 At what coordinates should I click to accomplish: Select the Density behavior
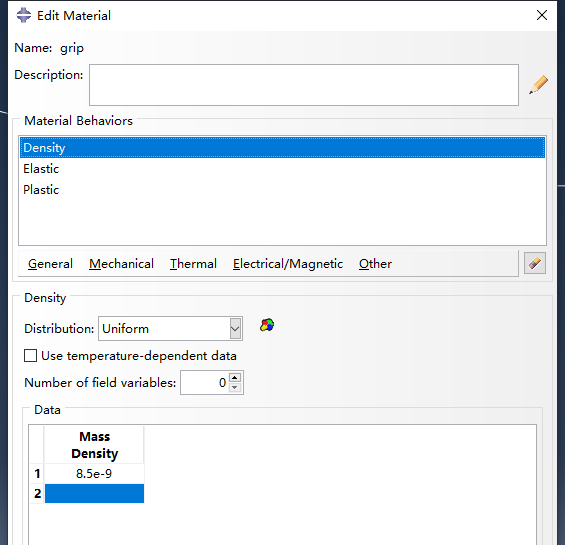(282, 147)
